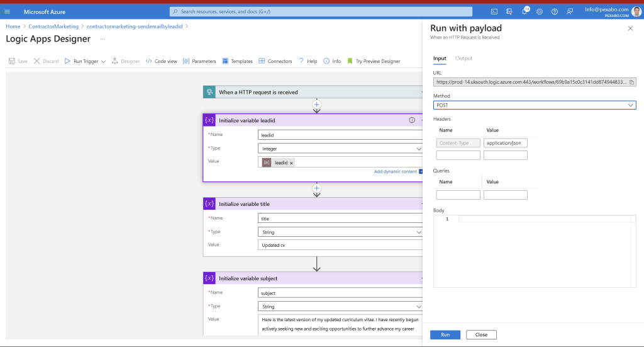
Task: Open Directories and subscriptions filter icon
Action: click(509, 11)
